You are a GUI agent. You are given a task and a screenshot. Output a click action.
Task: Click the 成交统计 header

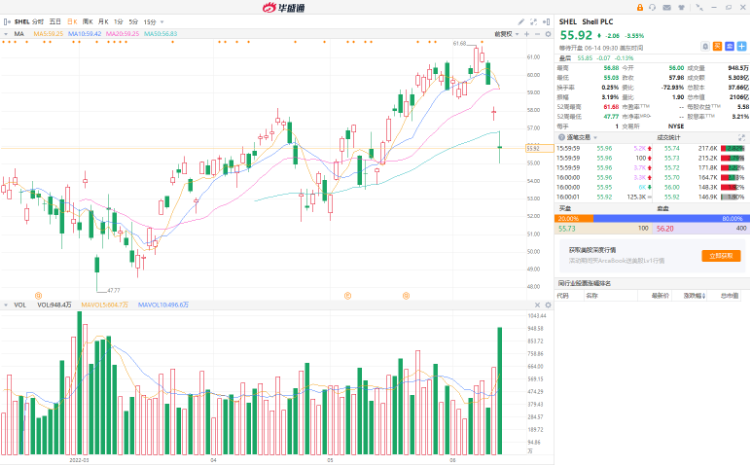coord(668,137)
